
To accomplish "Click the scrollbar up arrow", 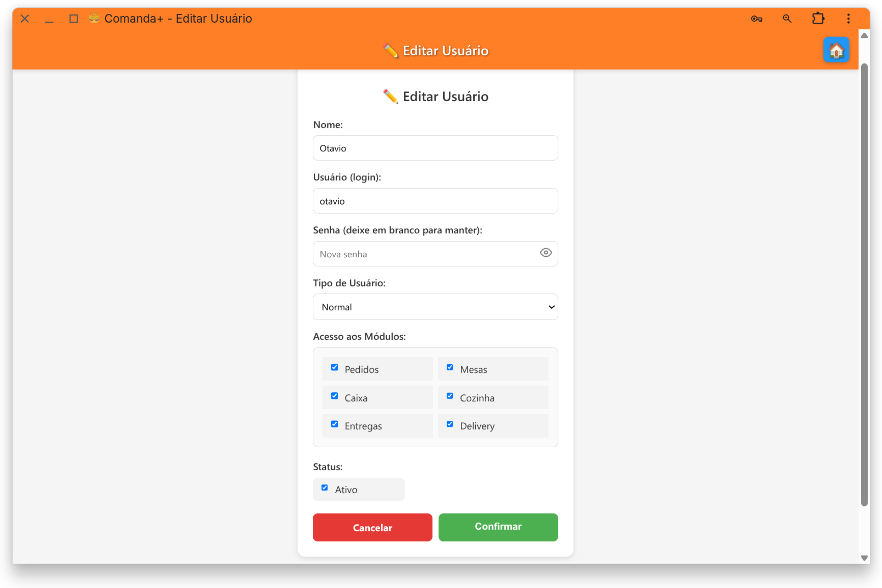I will click(x=864, y=36).
